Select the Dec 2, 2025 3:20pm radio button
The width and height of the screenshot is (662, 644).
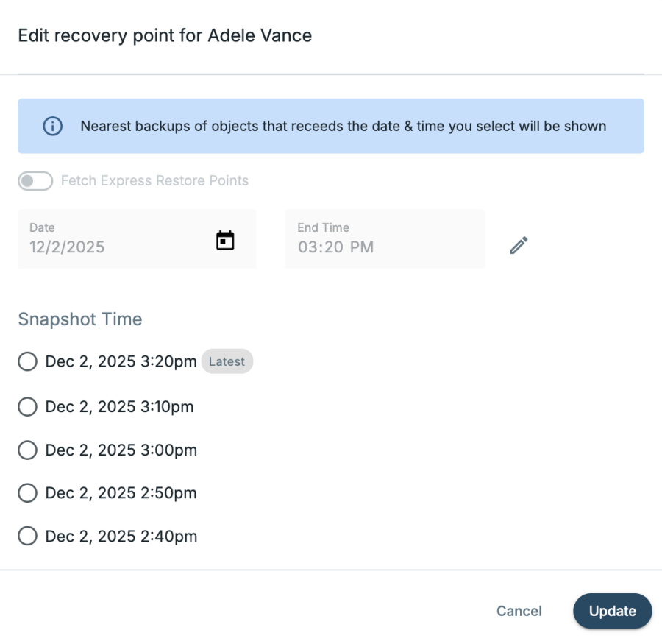pyautogui.click(x=27, y=362)
